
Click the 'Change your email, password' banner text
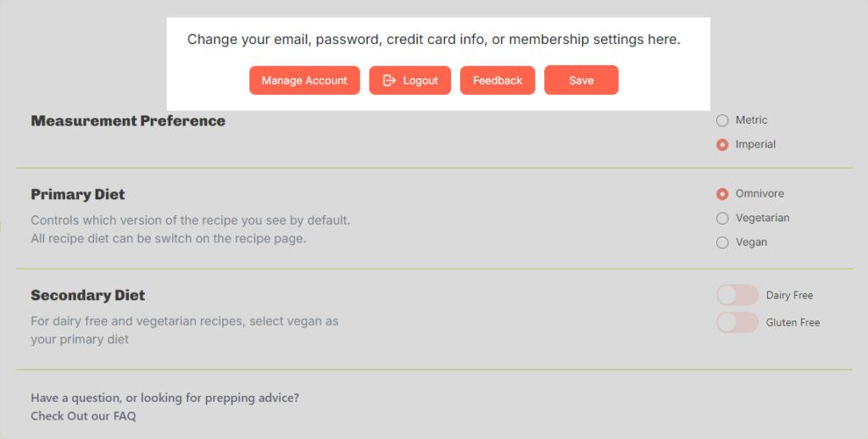point(433,39)
